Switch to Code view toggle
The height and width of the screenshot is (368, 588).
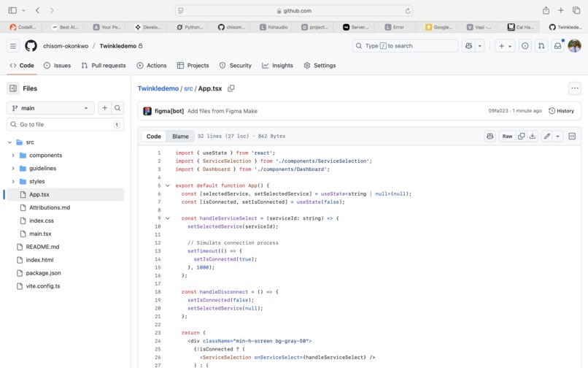(154, 137)
